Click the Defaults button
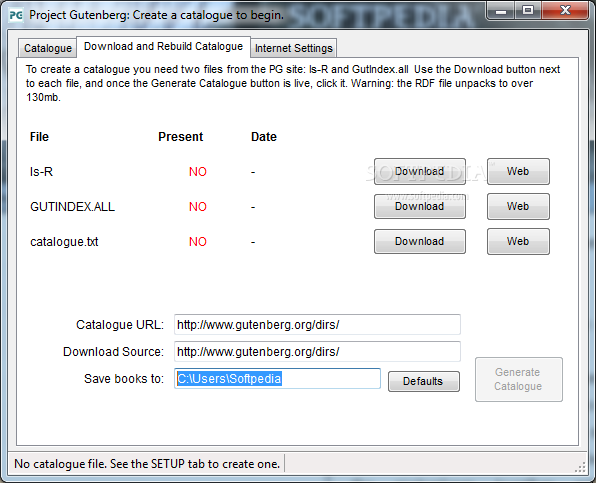 tap(423, 381)
